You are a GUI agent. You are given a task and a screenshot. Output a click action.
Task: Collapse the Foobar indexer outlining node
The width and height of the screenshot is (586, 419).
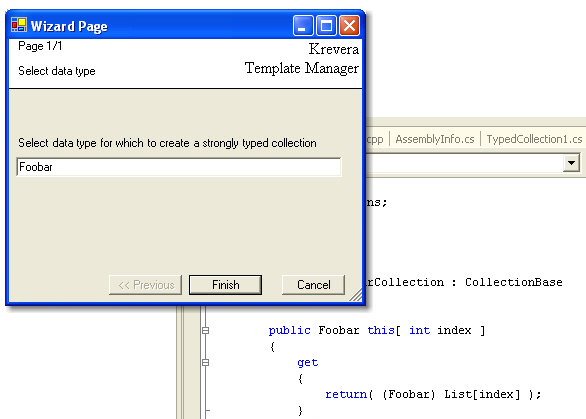(205, 330)
